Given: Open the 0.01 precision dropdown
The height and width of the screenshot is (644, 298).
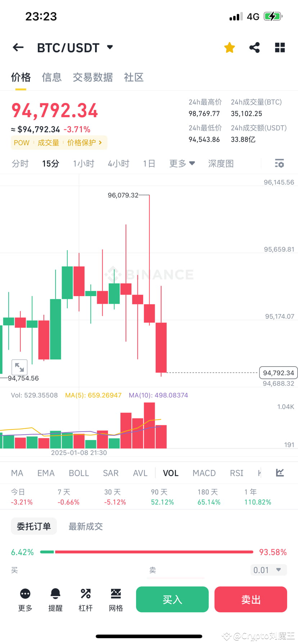Looking at the screenshot, I should point(268,570).
